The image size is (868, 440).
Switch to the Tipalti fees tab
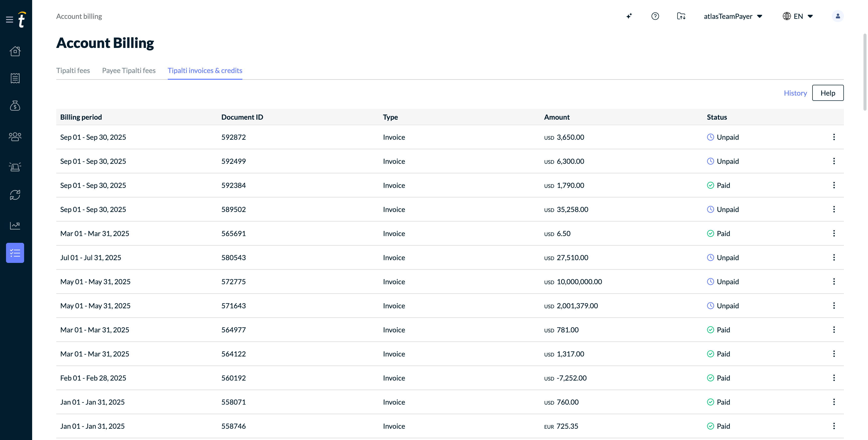pos(73,70)
